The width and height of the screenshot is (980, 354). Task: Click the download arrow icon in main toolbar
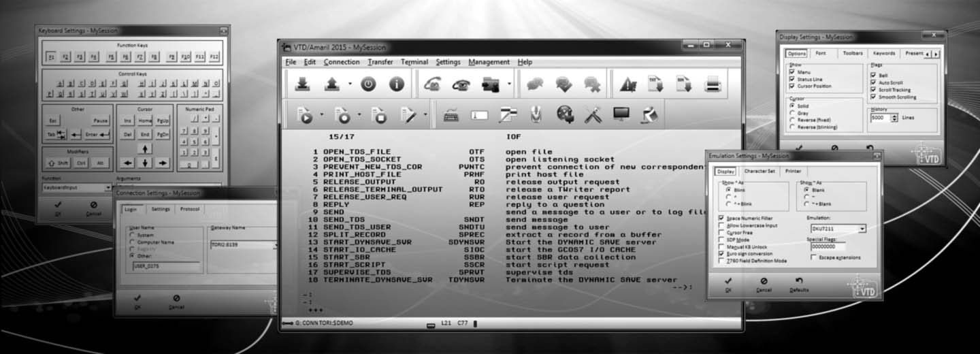click(304, 84)
